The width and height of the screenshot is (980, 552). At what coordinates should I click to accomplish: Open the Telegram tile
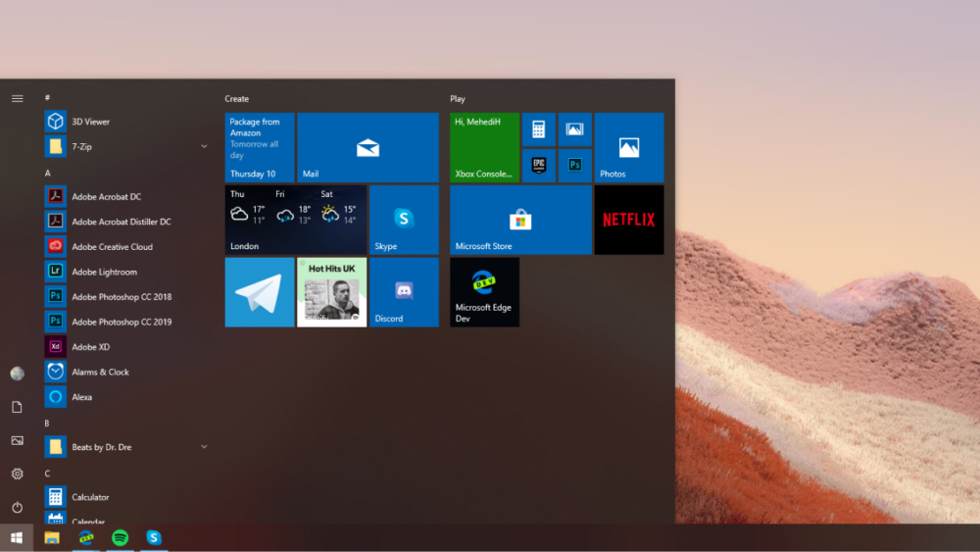coord(260,292)
